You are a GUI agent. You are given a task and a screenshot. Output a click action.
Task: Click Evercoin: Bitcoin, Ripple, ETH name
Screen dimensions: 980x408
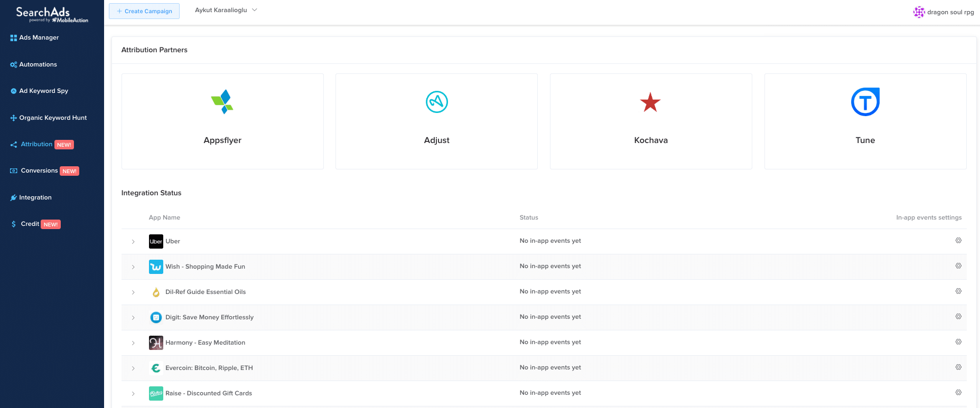click(x=209, y=368)
